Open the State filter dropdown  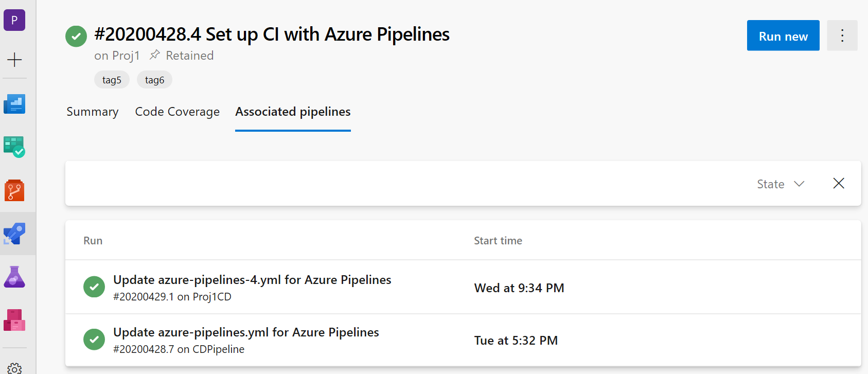780,184
